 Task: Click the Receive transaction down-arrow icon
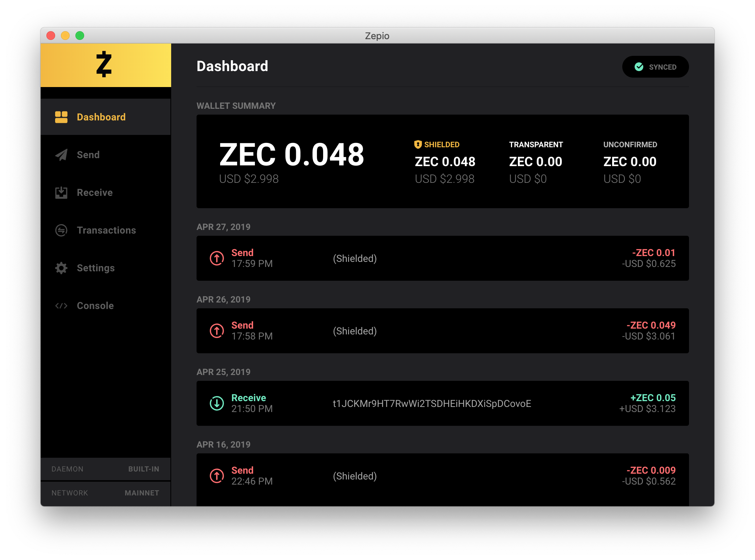point(217,403)
